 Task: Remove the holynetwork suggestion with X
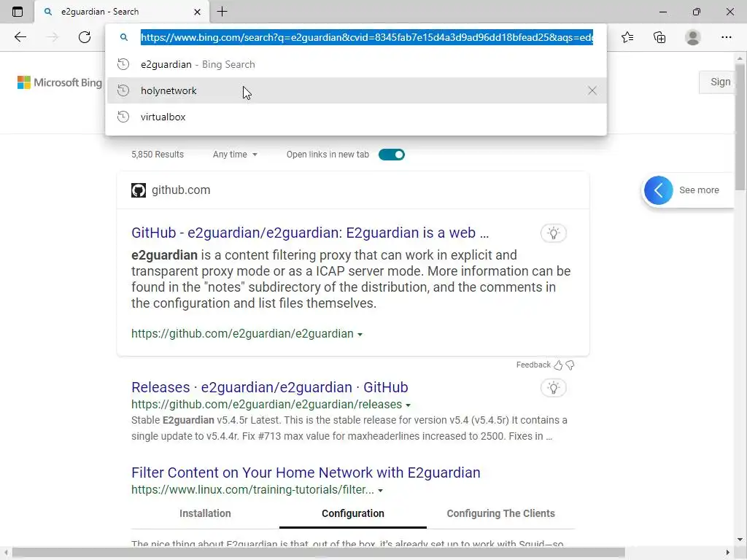(x=592, y=90)
